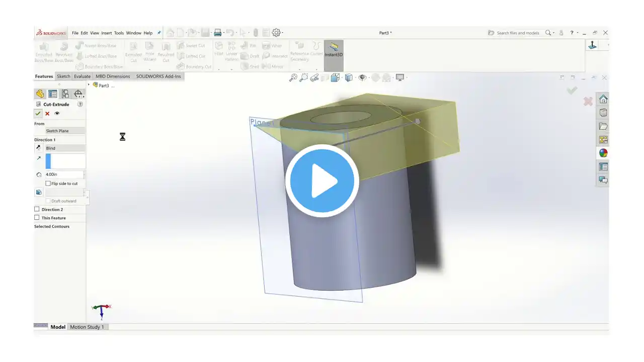Switch to the Sketch tab
The height and width of the screenshot is (362, 644).
[63, 76]
